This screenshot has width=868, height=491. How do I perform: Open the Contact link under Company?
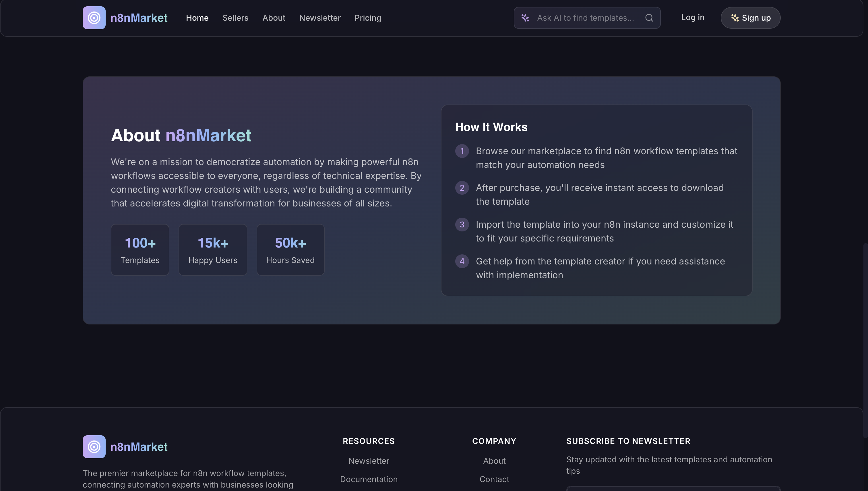[x=494, y=479]
